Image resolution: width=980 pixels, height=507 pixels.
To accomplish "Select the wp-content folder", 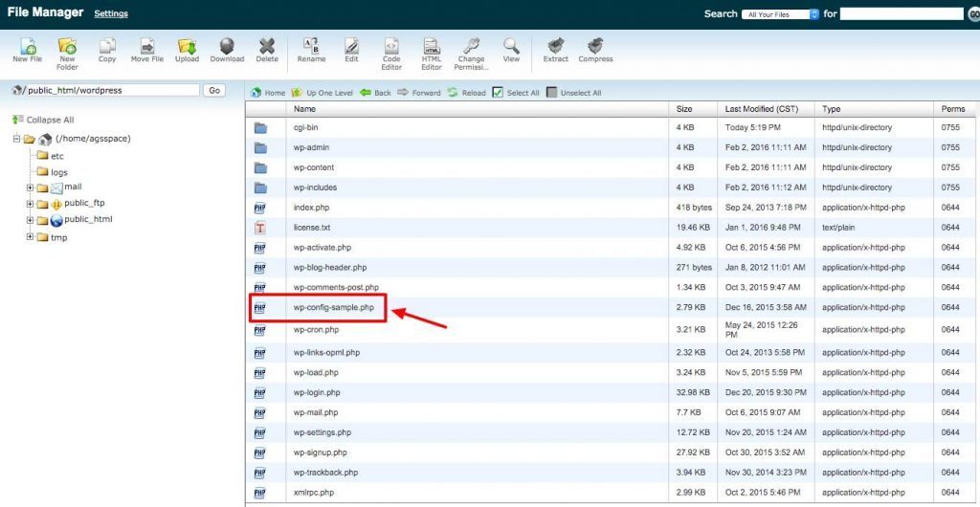I will click(x=314, y=167).
